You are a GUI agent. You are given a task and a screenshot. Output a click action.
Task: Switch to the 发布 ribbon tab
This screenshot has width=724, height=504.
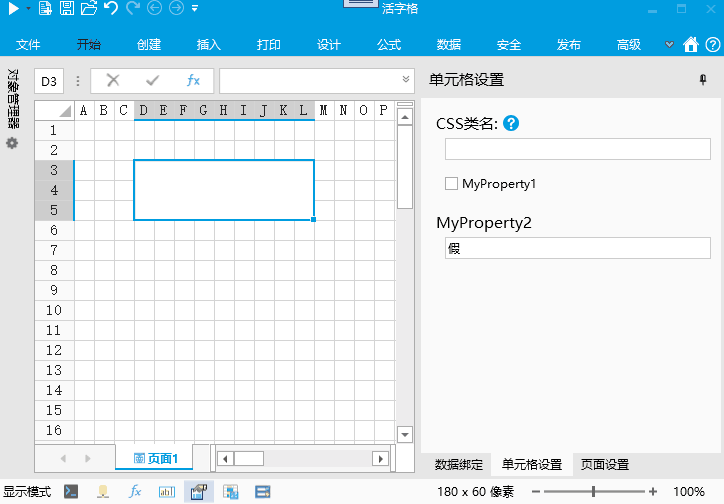click(x=568, y=45)
